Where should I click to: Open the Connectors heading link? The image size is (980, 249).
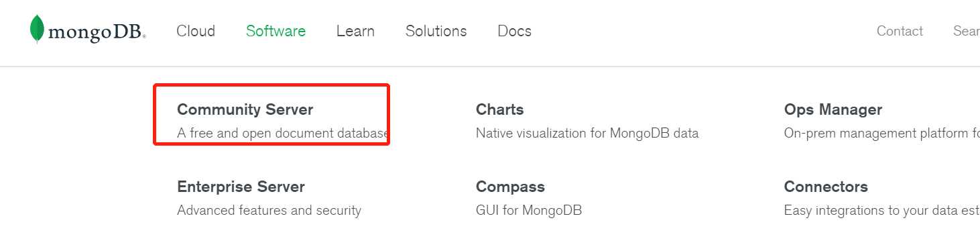(x=826, y=187)
